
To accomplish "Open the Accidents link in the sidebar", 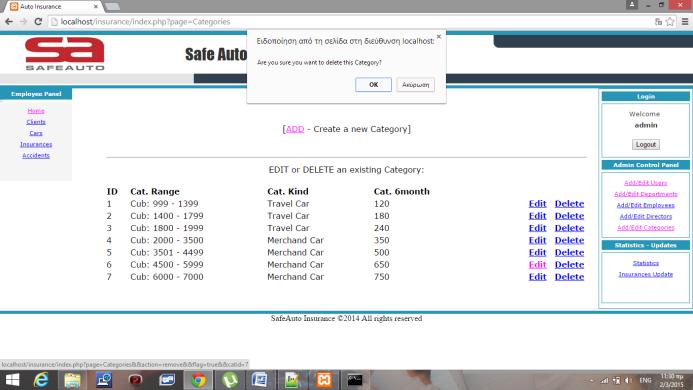I will tap(36, 156).
